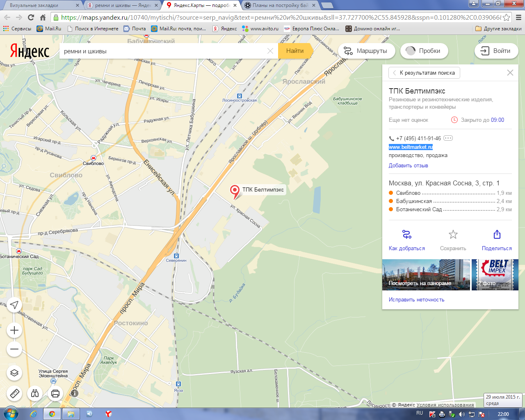Go to browser home page
Image resolution: width=525 pixels, height=420 pixels.
[x=43, y=17]
